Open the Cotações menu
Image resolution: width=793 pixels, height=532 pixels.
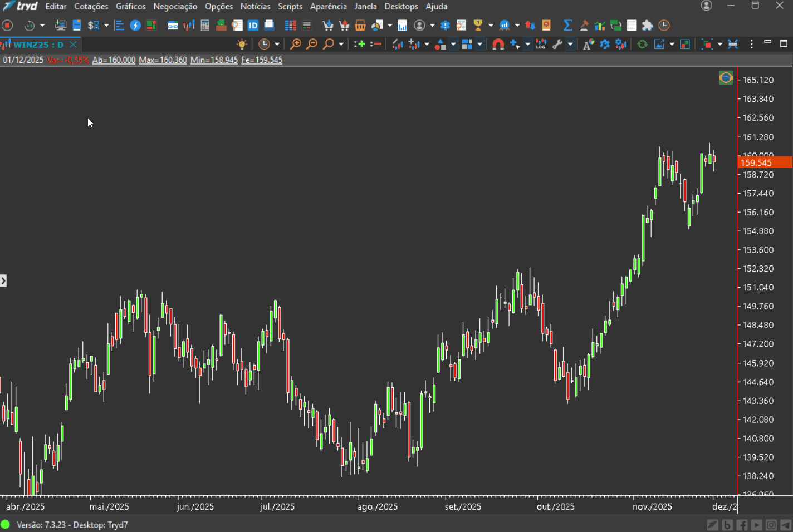91,7
